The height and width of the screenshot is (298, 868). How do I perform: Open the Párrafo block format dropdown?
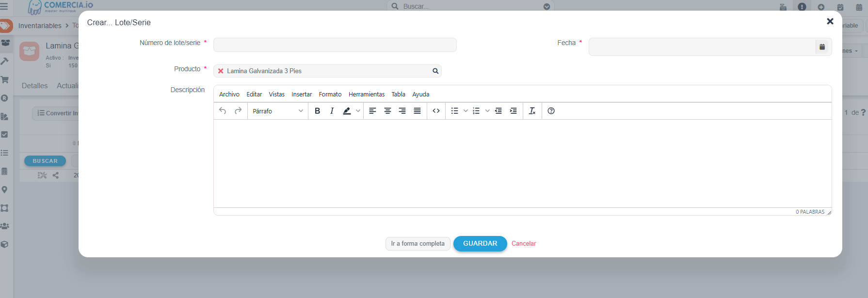(278, 111)
